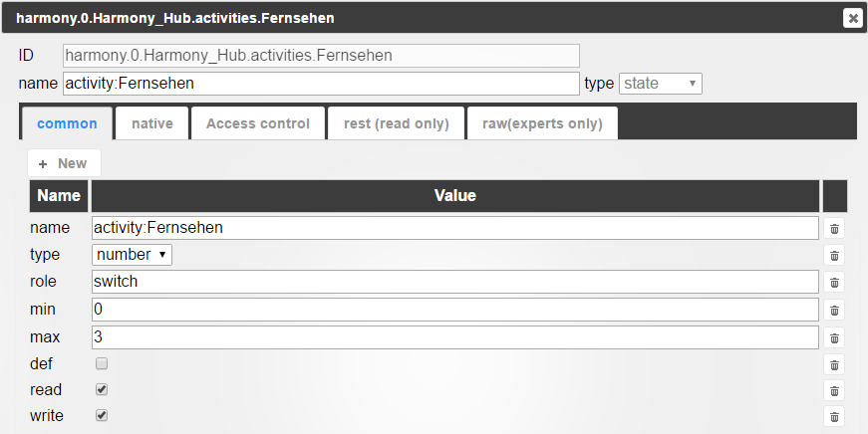The image size is (868, 434).
Task: Delete the min property row
Action: coord(835,310)
